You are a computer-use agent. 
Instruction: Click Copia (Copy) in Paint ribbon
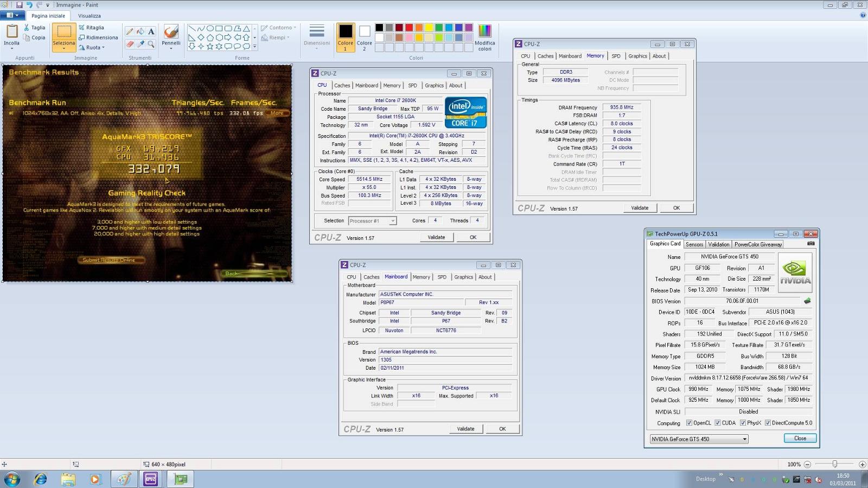click(34, 37)
